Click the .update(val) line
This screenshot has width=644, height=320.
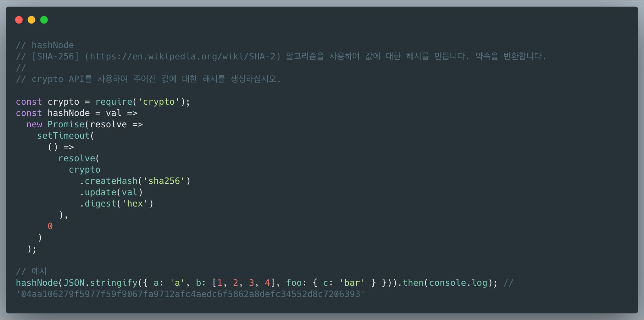pyautogui.click(x=111, y=192)
